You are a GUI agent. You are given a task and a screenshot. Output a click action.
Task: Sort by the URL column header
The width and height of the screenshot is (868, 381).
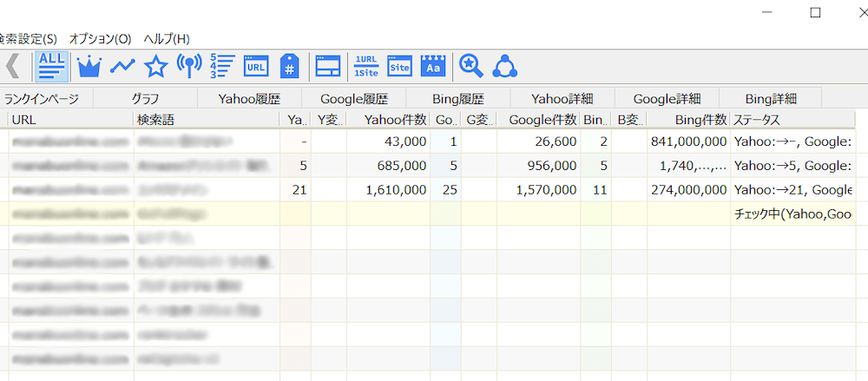(x=71, y=120)
